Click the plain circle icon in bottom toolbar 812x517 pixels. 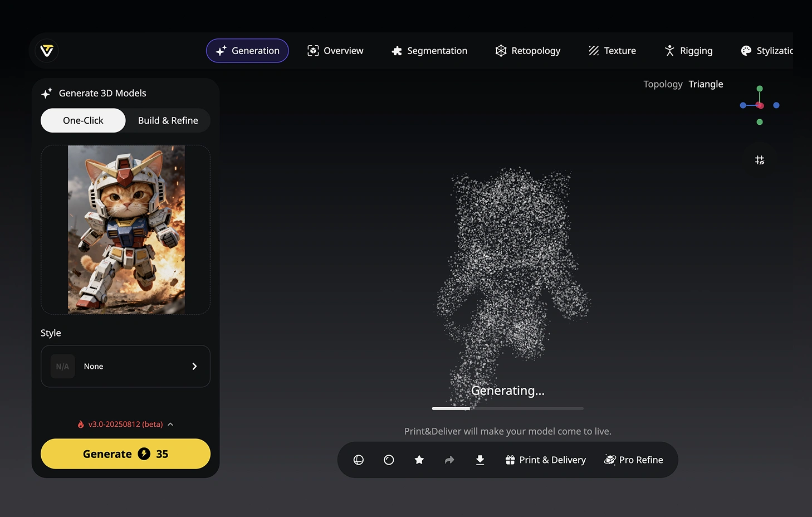tap(389, 460)
